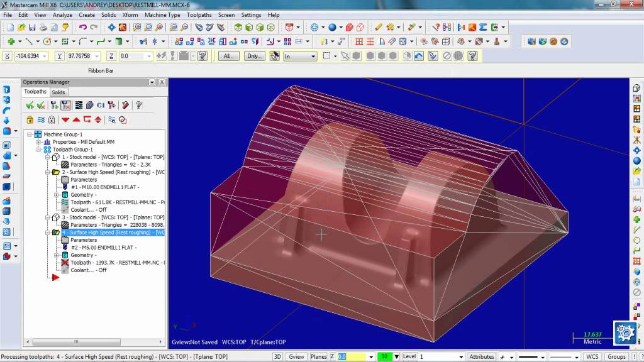Create a new file with the New icon
644x362 pixels.
(10, 28)
